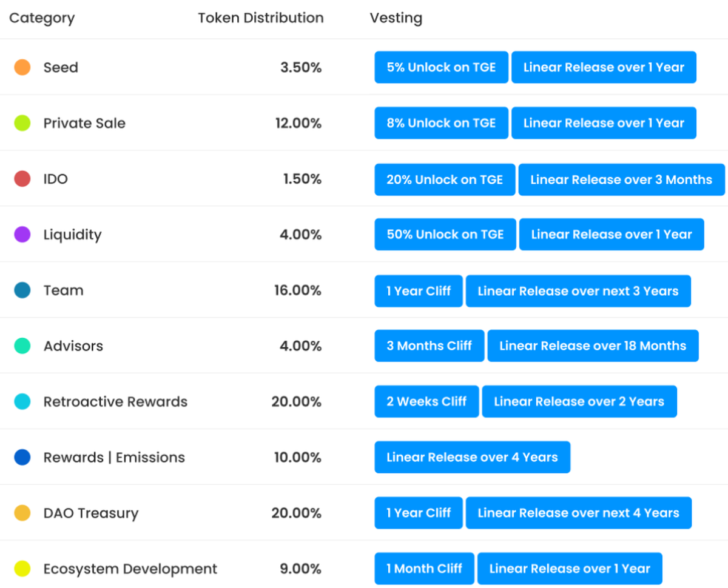Screen dimensions: 728x588
Task: Click the 20% Unlock on TGE badge
Action: tap(445, 179)
